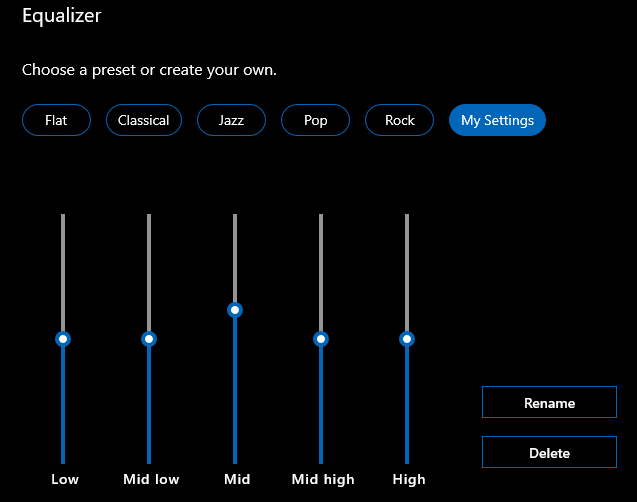The image size is (637, 502).
Task: Click the Mid low slider handle
Action: (x=149, y=339)
